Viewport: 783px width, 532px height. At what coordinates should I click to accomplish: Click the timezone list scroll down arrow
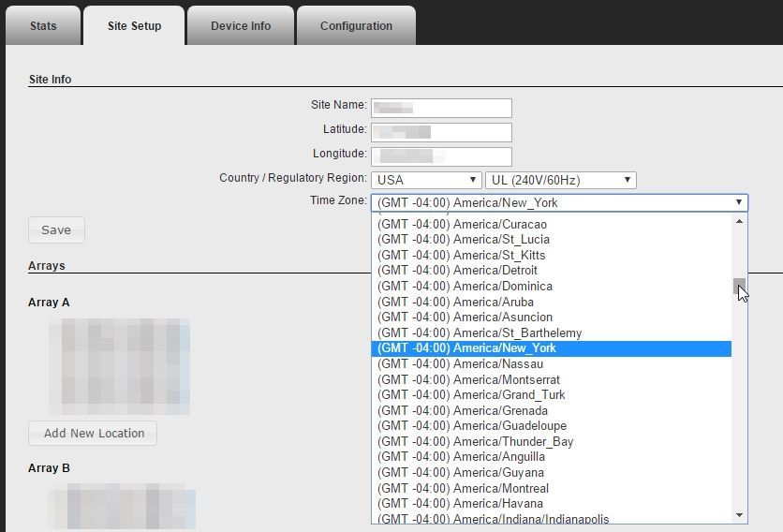coord(739,515)
